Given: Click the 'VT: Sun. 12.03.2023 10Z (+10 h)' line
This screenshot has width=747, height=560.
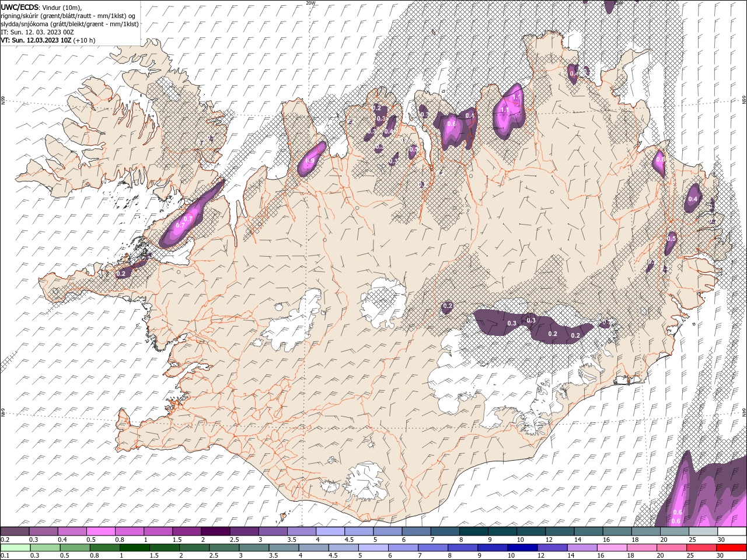Looking at the screenshot, I should pos(48,40).
